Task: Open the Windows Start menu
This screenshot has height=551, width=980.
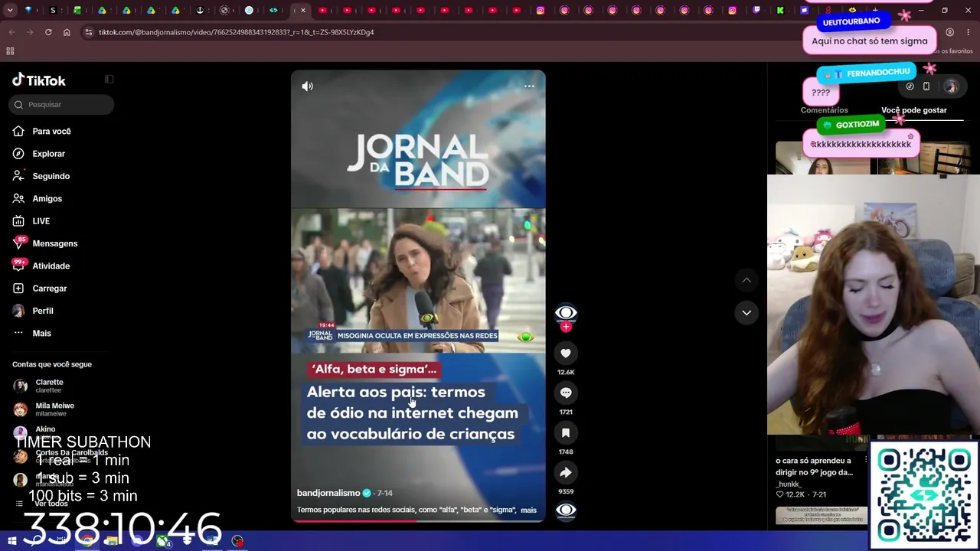Action: point(12,541)
